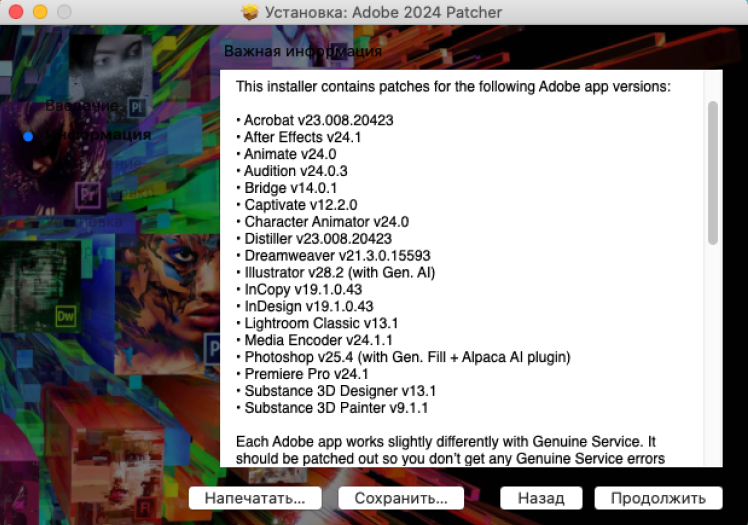Click the Dreamweaver 'Dw' icon in the artwork
Viewport: 748px width, 525px height.
pyautogui.click(x=66, y=317)
